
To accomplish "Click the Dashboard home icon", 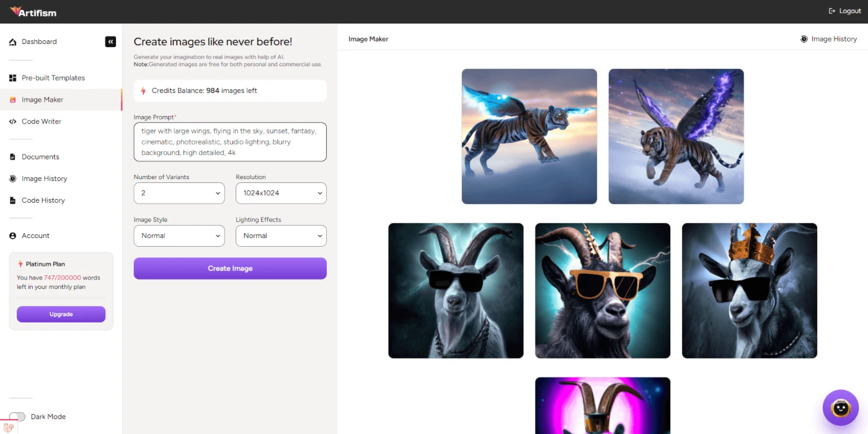I will (x=12, y=42).
